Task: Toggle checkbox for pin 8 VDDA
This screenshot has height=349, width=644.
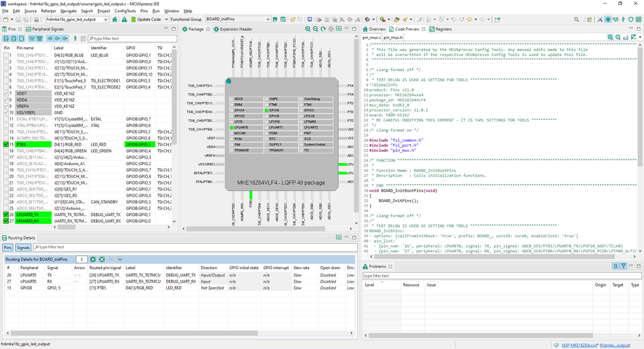Action: [x=6, y=100]
